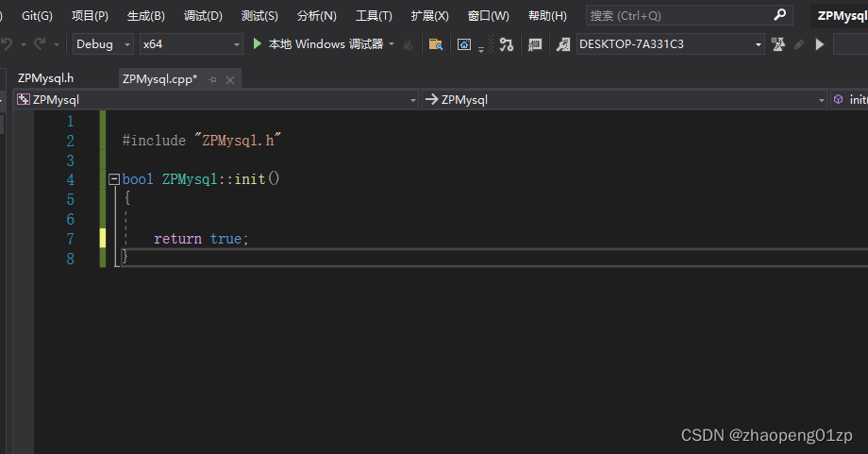Click the greyed pencil edit icon
The image size is (868, 454).
(799, 44)
